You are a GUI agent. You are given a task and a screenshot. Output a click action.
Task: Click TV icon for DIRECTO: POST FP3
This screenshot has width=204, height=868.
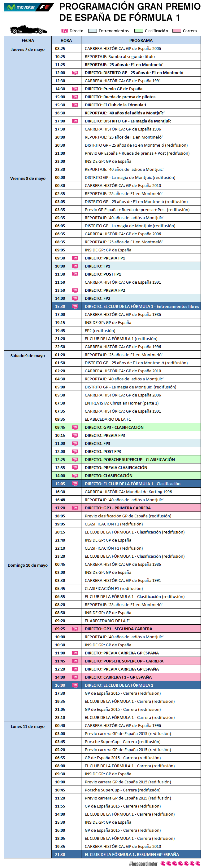[x=75, y=452]
